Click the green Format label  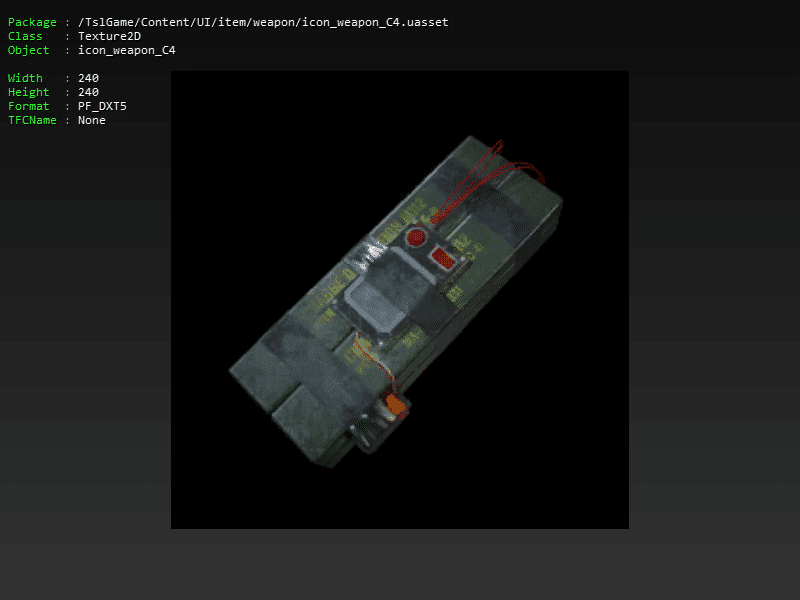pos(28,106)
